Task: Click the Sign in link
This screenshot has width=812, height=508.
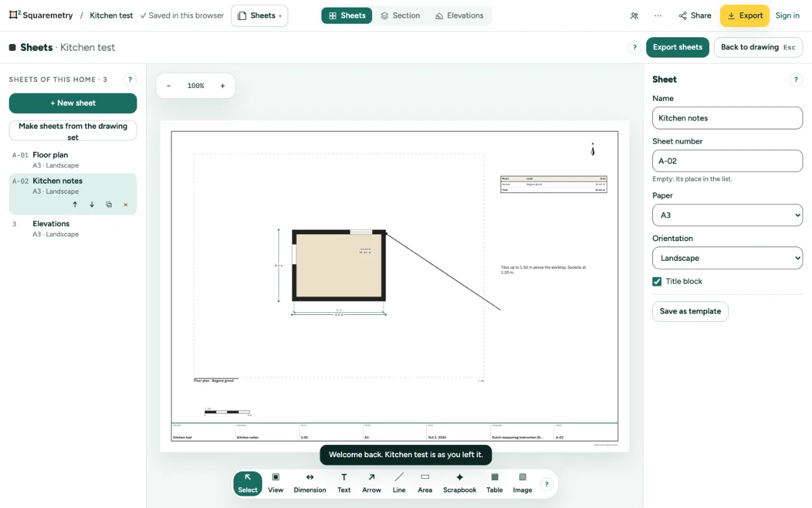Action: point(787,16)
